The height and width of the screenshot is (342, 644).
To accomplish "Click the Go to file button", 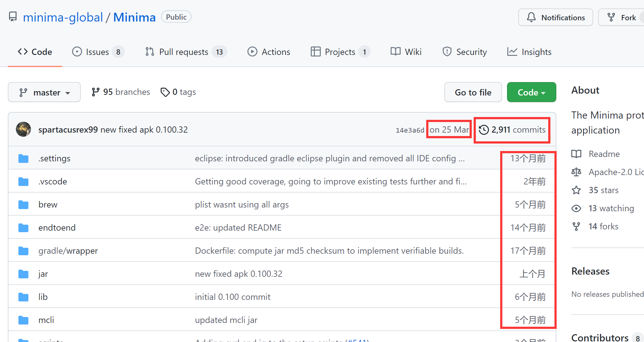I will [x=473, y=92].
